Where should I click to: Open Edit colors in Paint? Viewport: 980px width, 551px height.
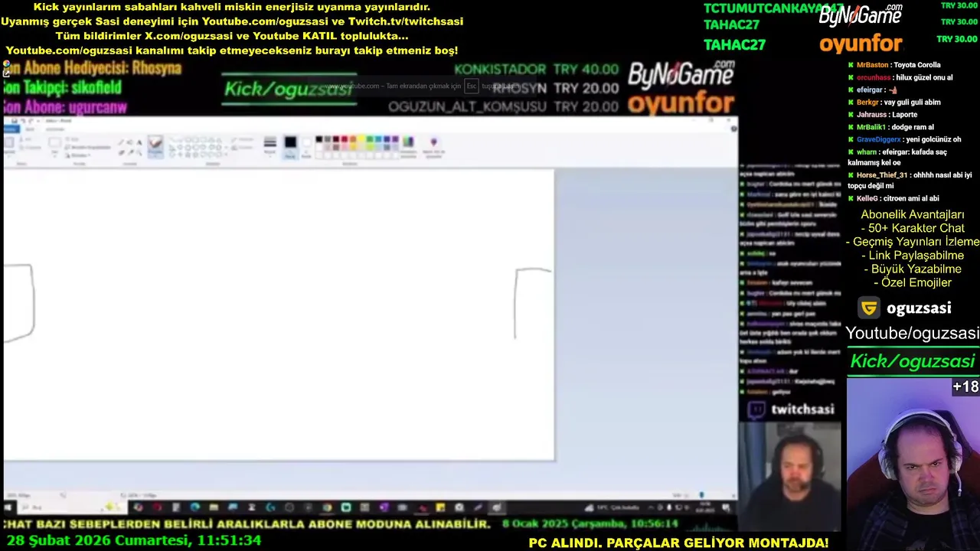point(408,146)
